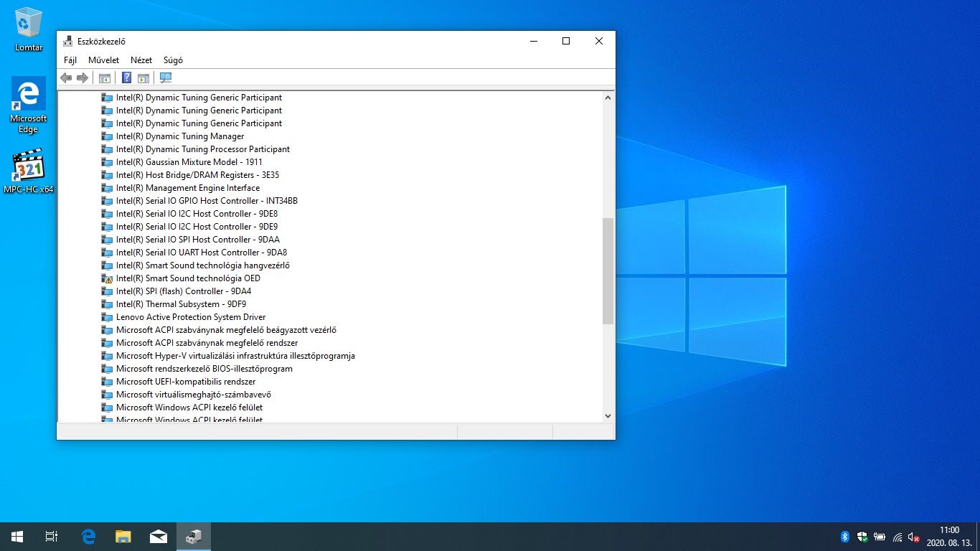Select the Lomtár recycle bin icon
Image resolution: width=980 pixels, height=551 pixels.
coord(29,29)
